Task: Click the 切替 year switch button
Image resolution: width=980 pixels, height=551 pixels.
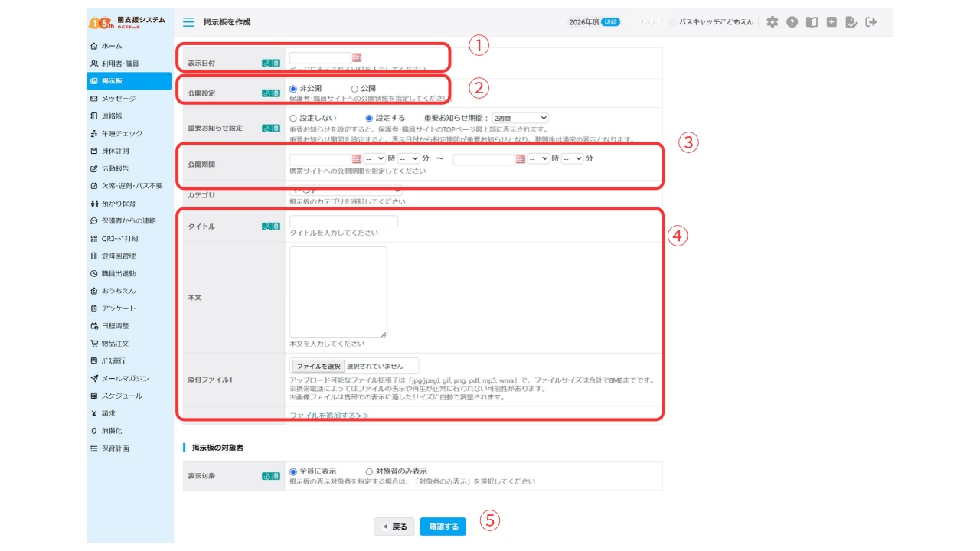Action: click(611, 22)
